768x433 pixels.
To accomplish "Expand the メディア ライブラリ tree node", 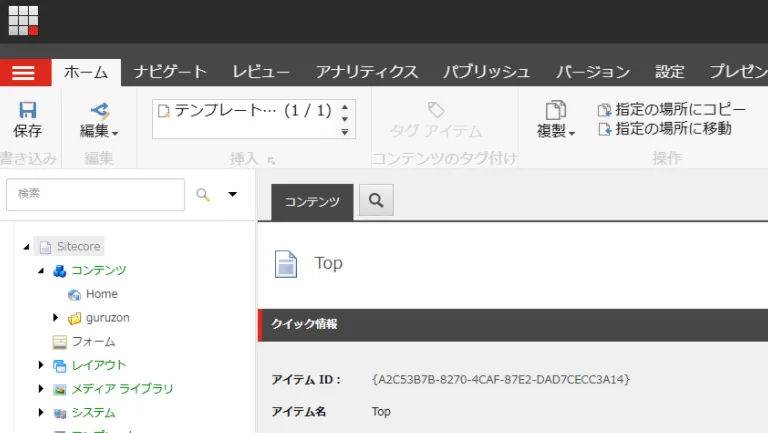I will coord(41,389).
